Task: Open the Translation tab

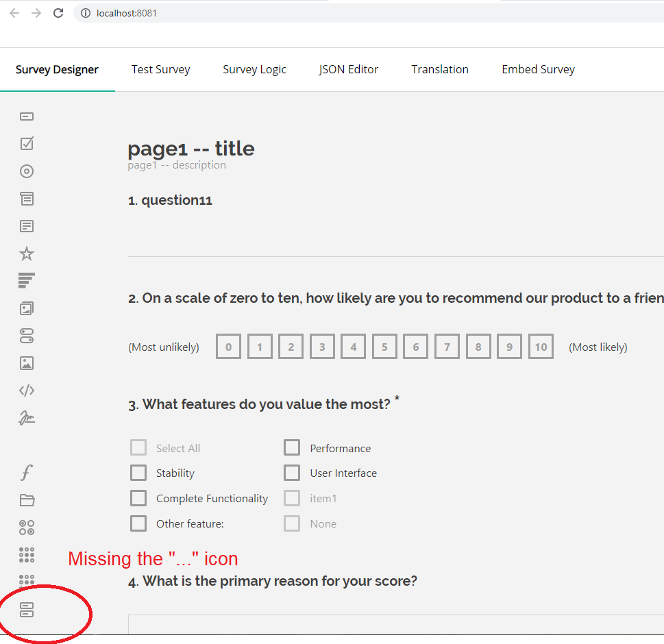Action: click(440, 69)
